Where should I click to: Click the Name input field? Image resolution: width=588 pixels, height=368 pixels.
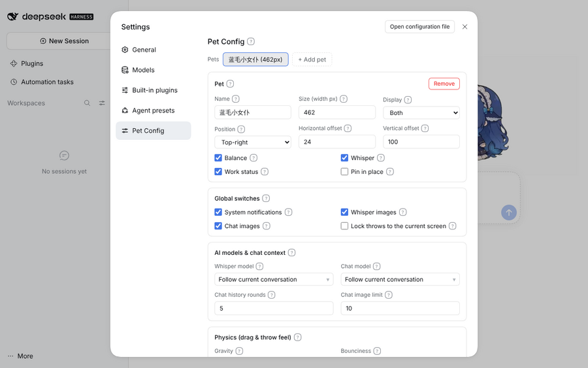tap(253, 112)
